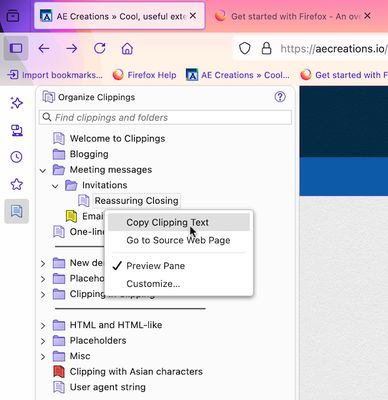The width and height of the screenshot is (388, 400).
Task: Open Bookmarks star sidebar icon
Action: click(x=17, y=184)
